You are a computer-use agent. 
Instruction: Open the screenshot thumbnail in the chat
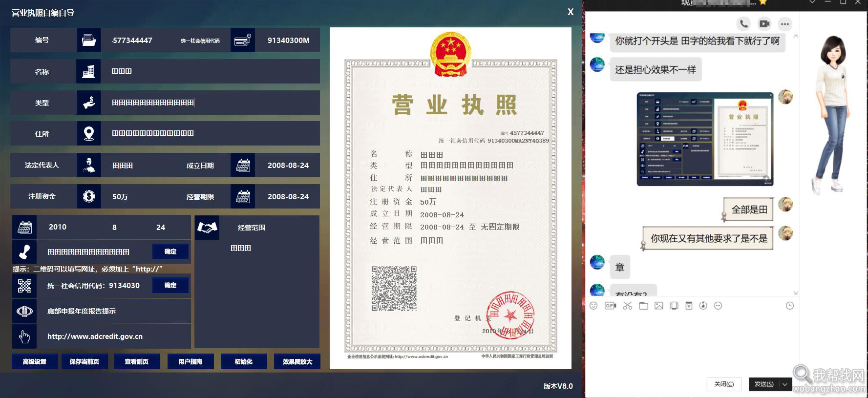pos(705,139)
